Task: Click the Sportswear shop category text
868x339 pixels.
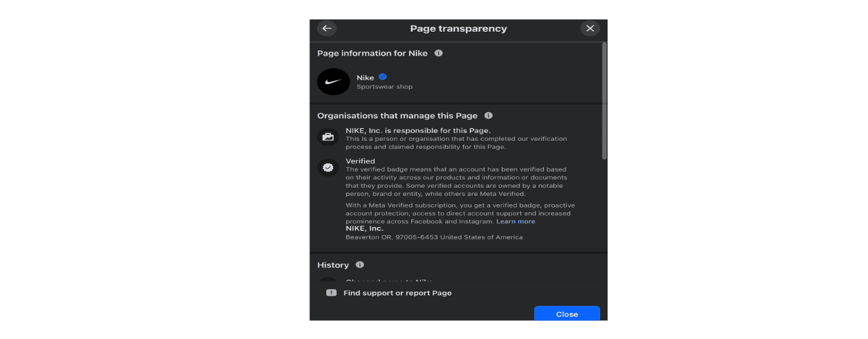Action: 384,87
